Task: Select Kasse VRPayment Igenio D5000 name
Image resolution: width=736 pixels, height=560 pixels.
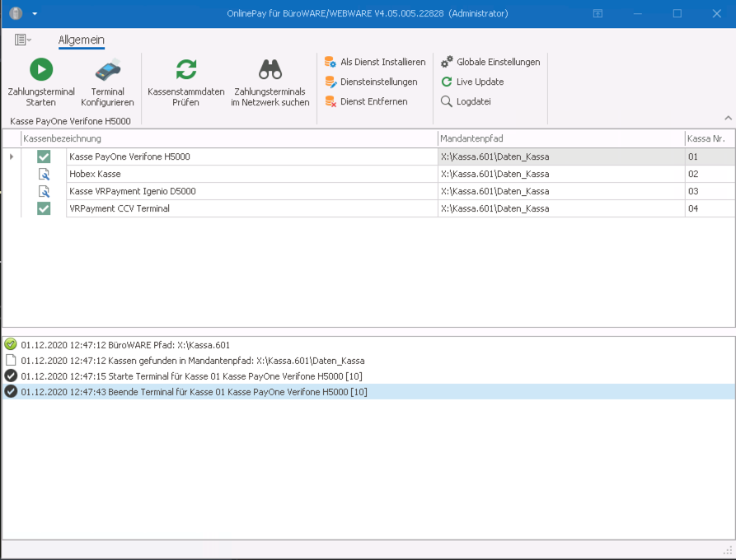Action: point(252,191)
